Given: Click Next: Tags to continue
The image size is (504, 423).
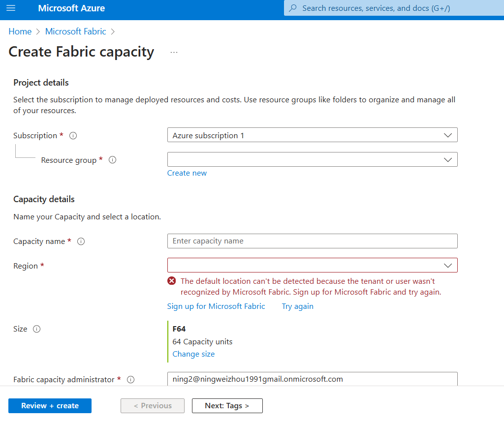Looking at the screenshot, I should click(227, 405).
